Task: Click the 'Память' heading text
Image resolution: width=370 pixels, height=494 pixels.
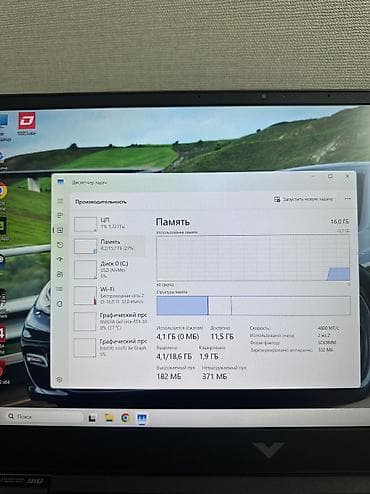Action: coord(173,222)
